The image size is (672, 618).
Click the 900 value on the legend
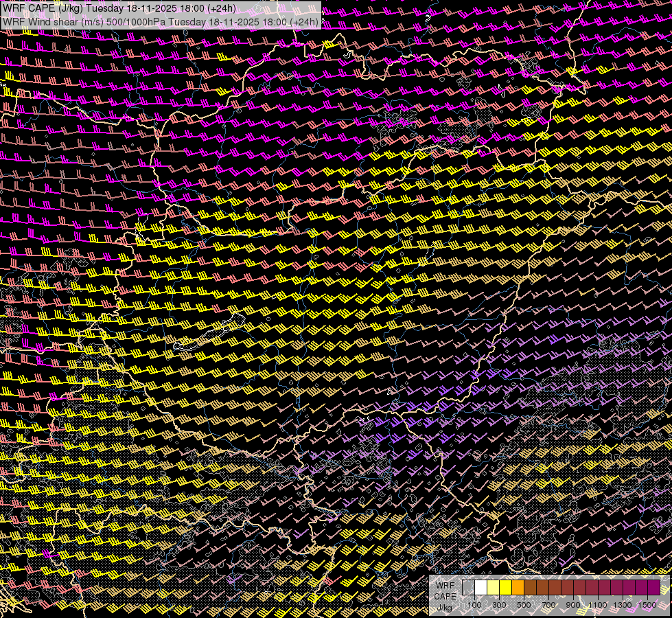pyautogui.click(x=573, y=605)
